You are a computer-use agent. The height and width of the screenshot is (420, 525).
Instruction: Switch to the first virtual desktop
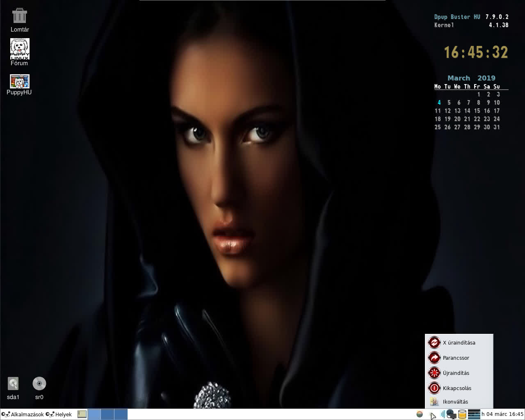94,414
